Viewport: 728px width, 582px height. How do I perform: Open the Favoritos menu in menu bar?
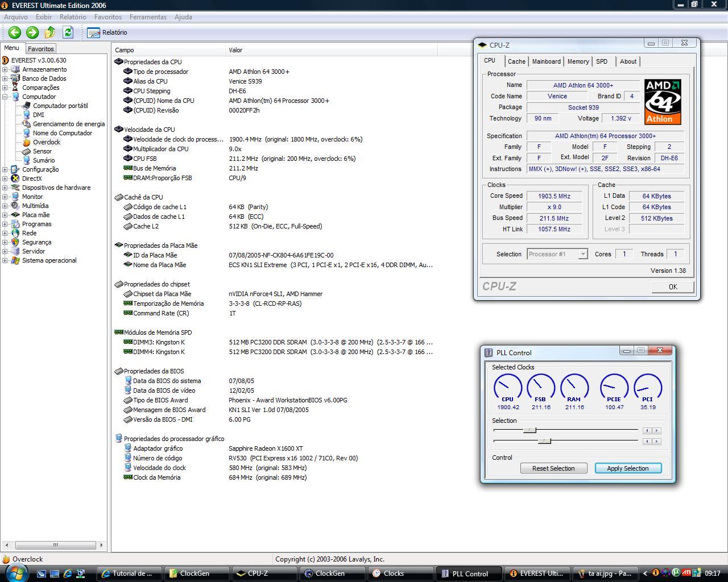108,17
